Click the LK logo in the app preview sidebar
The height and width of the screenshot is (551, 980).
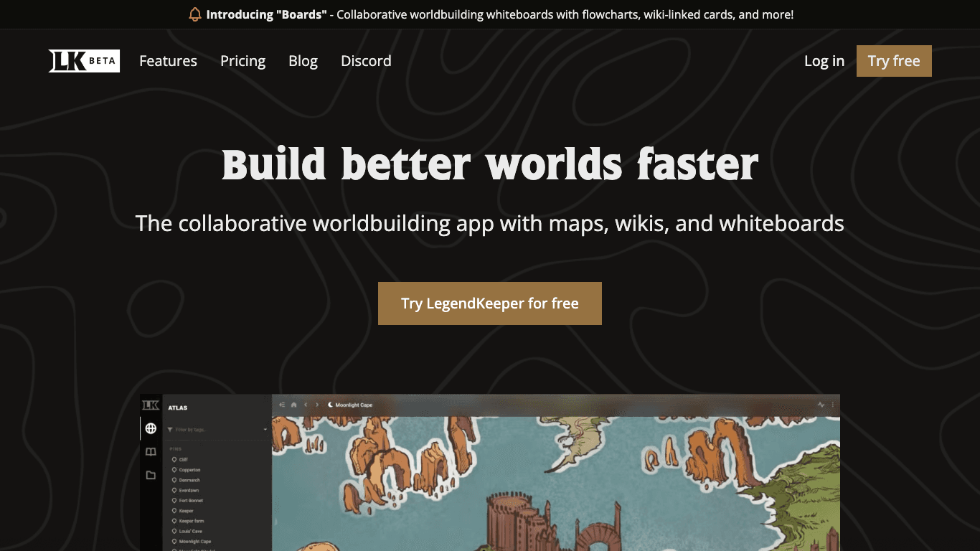151,405
